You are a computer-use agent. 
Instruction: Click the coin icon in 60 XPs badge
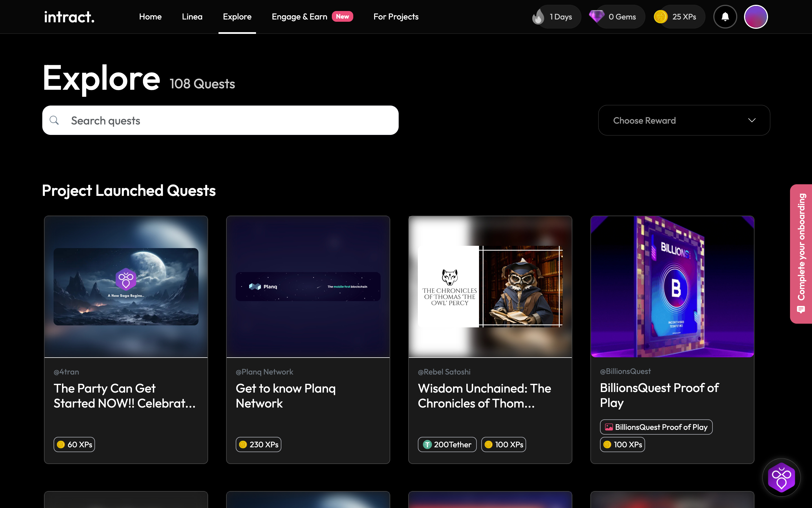(x=61, y=444)
